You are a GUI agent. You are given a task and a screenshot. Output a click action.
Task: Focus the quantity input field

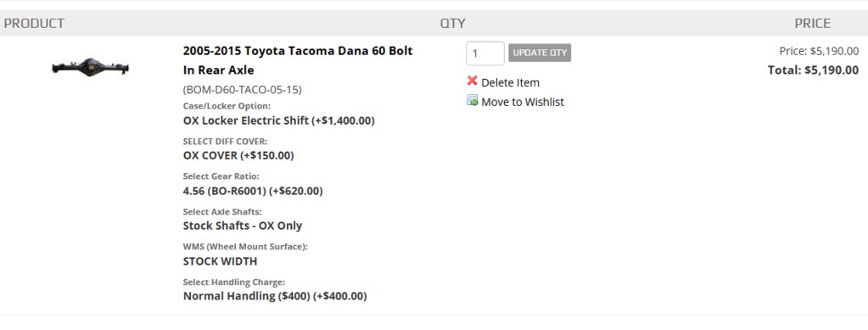(x=485, y=53)
